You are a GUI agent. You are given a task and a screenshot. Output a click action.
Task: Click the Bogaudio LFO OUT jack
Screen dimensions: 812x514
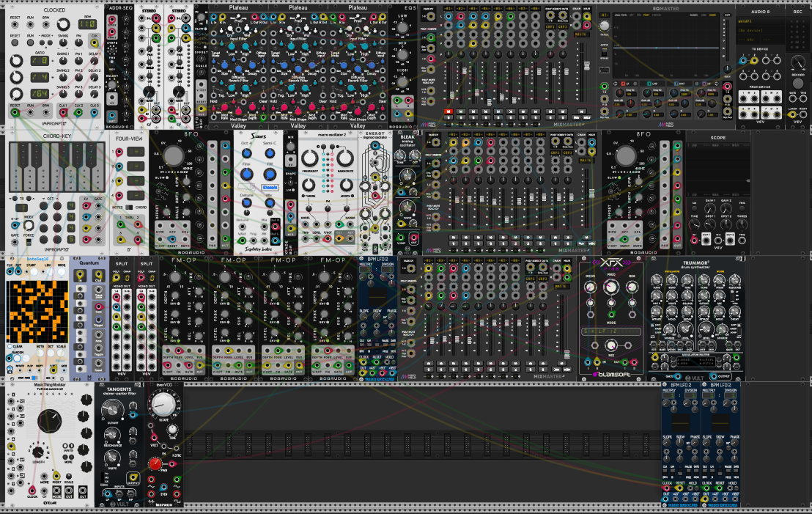coord(201,110)
